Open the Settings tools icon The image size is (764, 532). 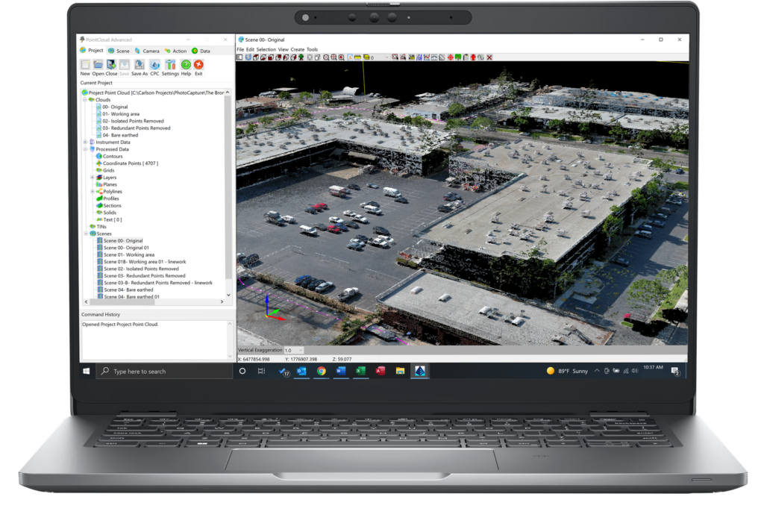(x=170, y=64)
